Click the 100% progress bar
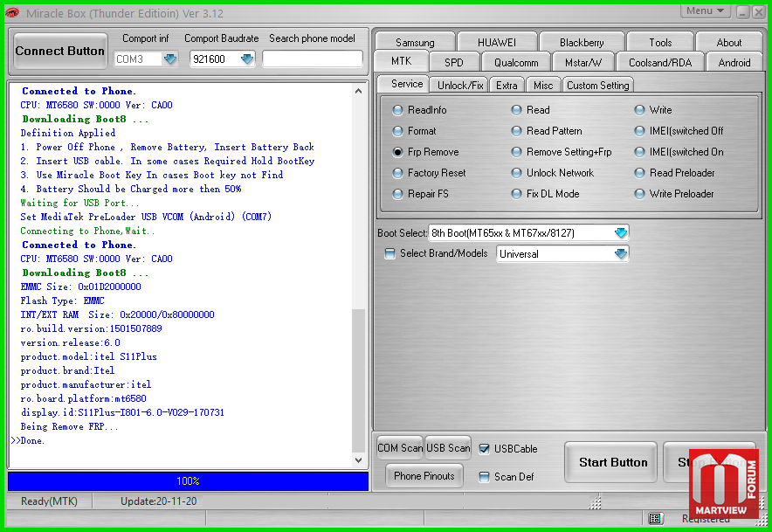Viewport: 772px width, 532px height. pyautogui.click(x=188, y=480)
